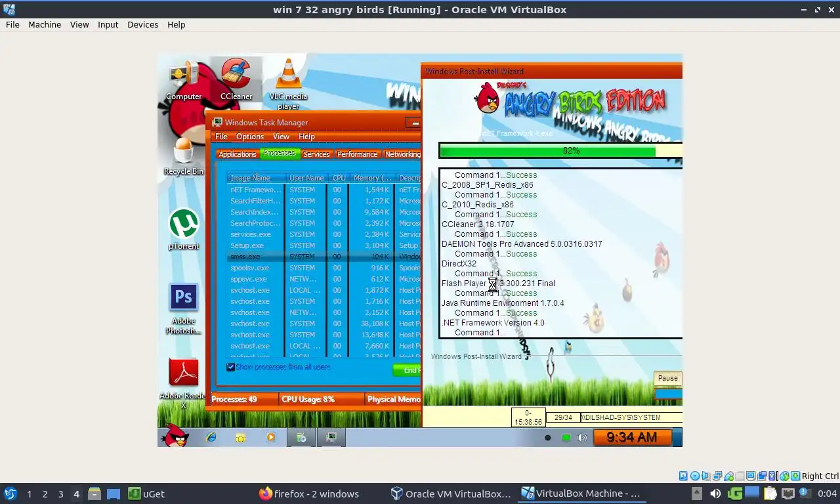Open VirtualBox File menu
This screenshot has width=840, height=504.
12,24
